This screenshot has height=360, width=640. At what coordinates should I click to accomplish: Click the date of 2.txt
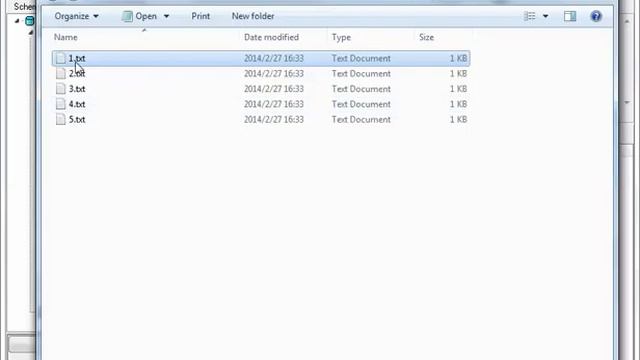[x=273, y=73]
